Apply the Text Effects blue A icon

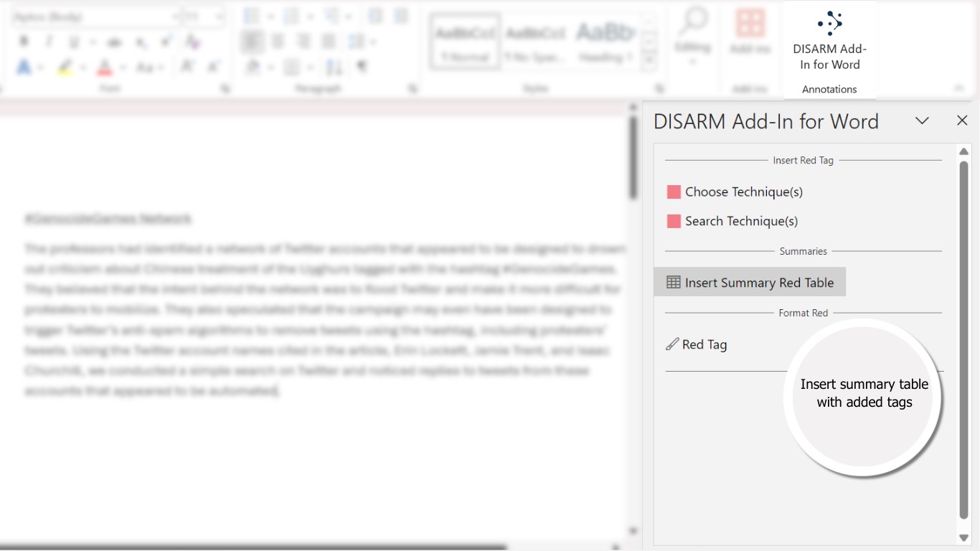[24, 67]
